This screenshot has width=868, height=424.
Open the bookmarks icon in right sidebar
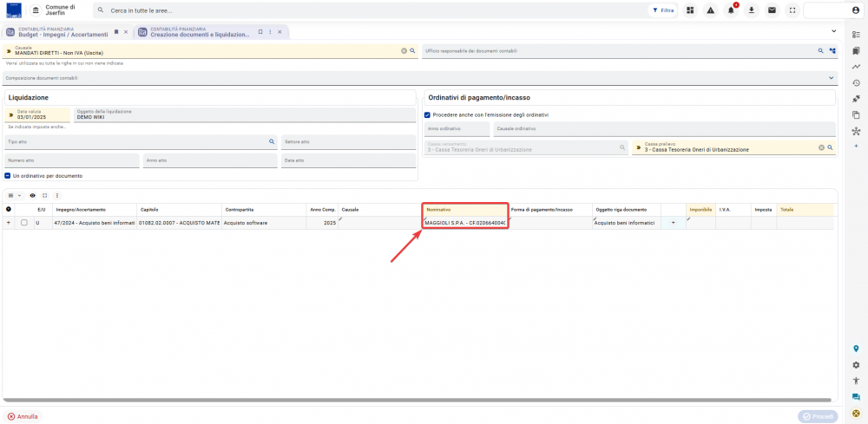[x=856, y=51]
